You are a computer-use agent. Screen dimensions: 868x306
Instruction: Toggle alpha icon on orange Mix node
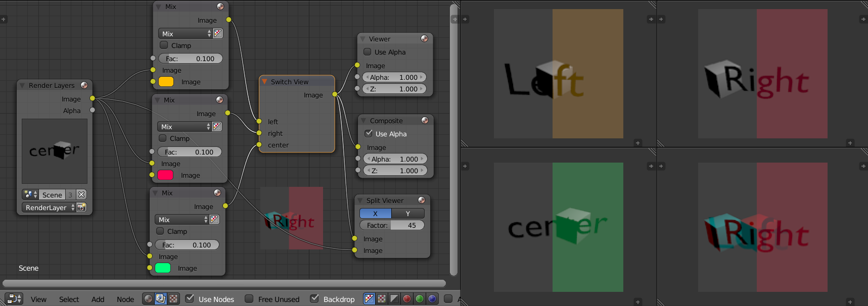(218, 33)
